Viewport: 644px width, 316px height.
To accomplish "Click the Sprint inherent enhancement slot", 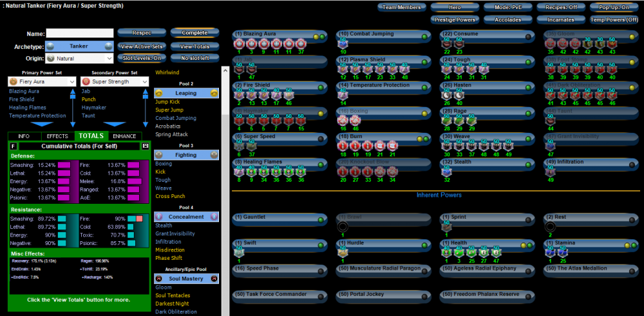I will click(446, 227).
